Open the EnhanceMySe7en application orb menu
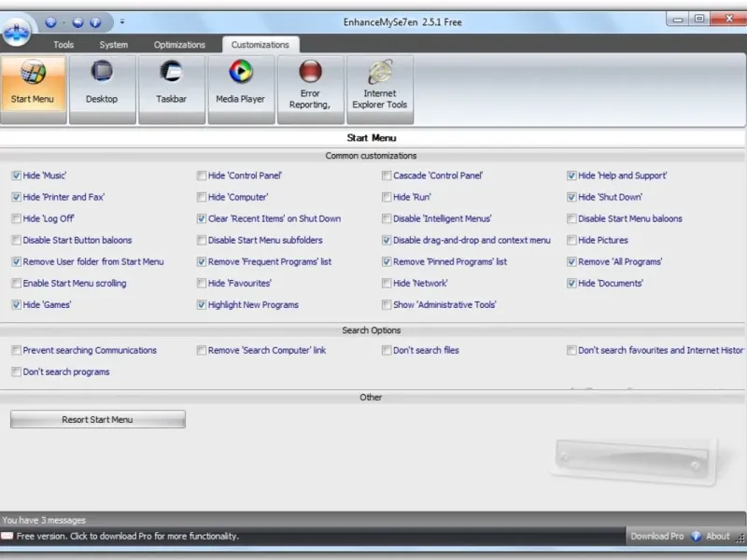This screenshot has height=560, width=747. click(17, 32)
